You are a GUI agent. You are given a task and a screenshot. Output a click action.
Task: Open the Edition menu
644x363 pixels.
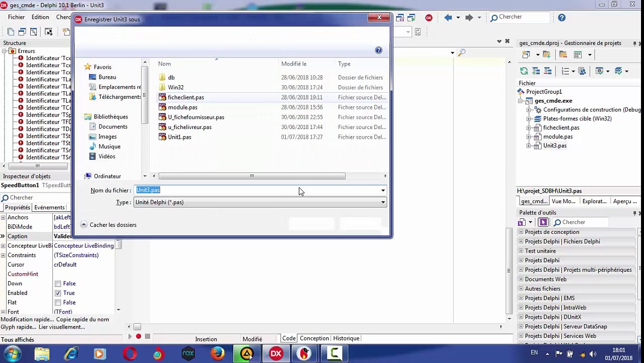tap(40, 17)
